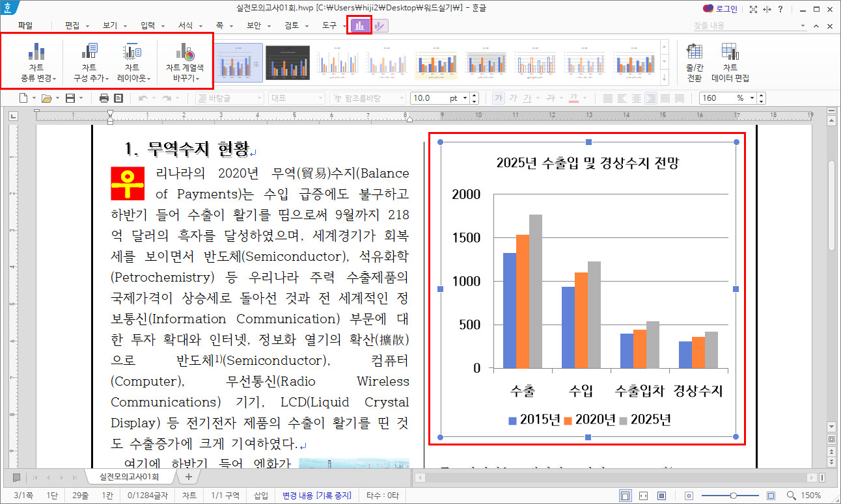The width and height of the screenshot is (841, 504).
Task: Click the save disk icon
Action: pos(70,98)
